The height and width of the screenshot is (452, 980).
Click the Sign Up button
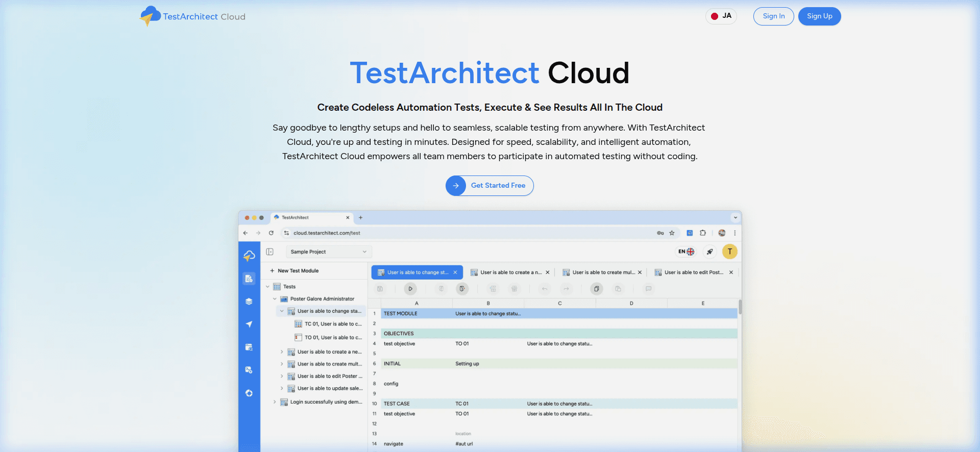pyautogui.click(x=819, y=16)
